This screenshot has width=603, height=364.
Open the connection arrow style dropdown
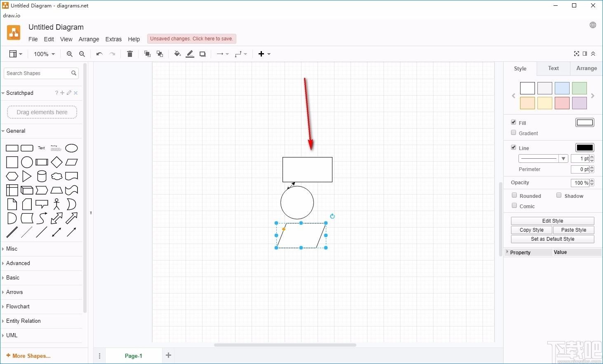coord(223,54)
